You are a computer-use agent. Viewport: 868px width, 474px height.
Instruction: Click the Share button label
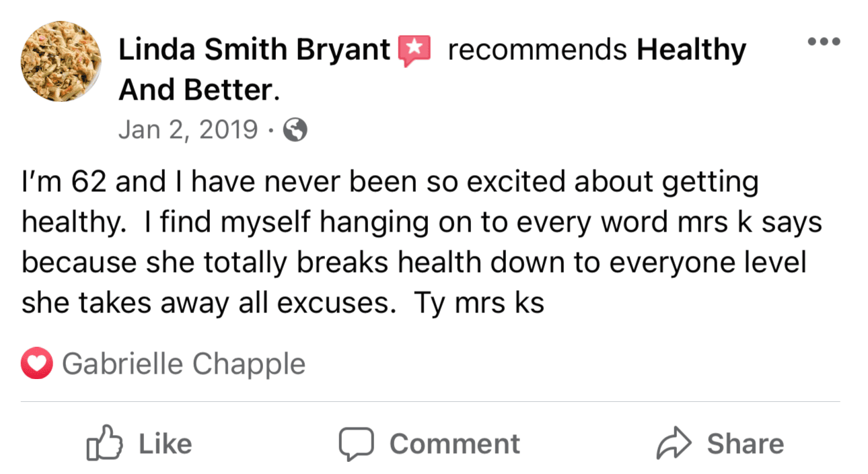(745, 444)
